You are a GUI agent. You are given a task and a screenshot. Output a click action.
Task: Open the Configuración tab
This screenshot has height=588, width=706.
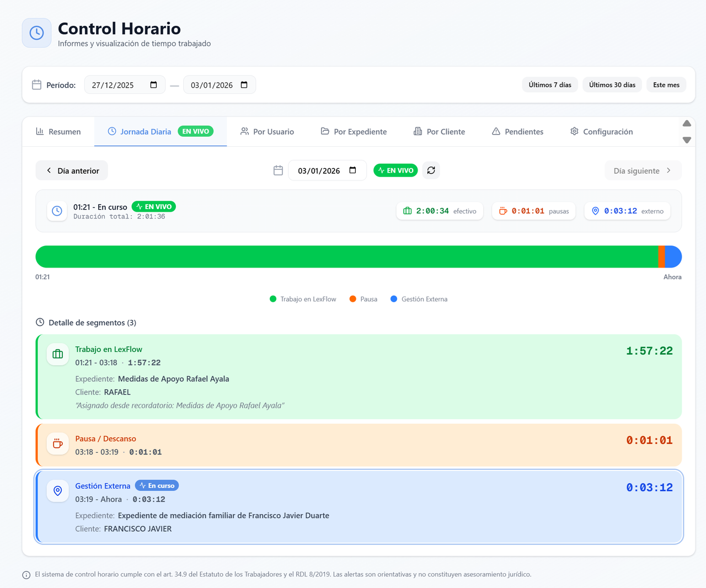pyautogui.click(x=601, y=131)
